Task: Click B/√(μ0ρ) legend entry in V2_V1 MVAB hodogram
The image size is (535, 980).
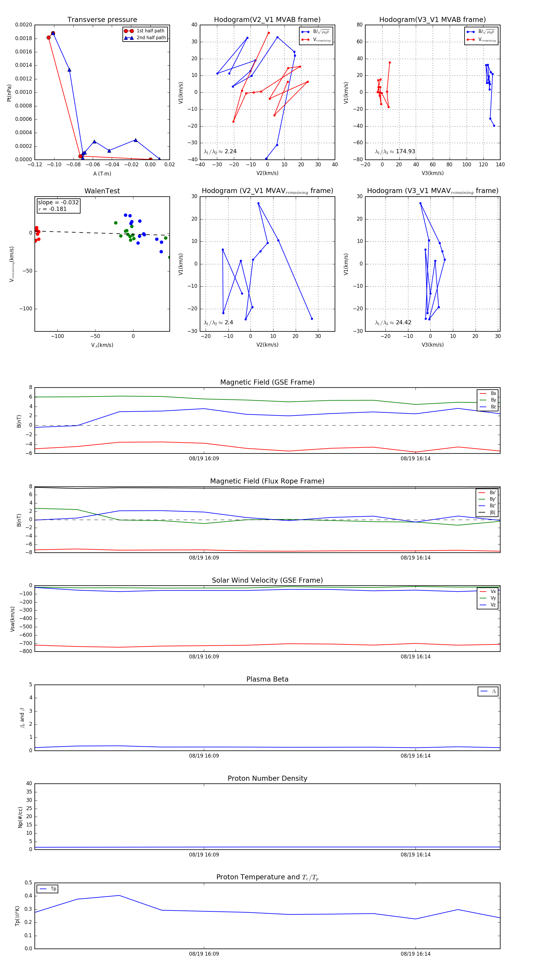Action: coord(316,32)
